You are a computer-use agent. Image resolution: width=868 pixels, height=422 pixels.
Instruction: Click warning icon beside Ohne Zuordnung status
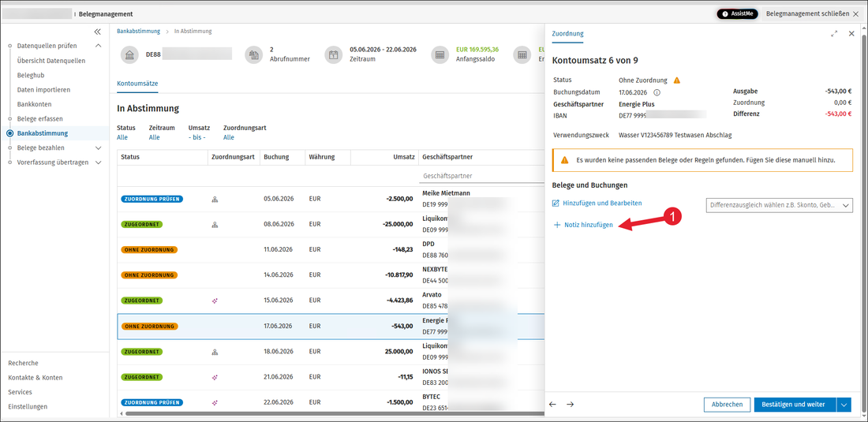[x=676, y=80]
